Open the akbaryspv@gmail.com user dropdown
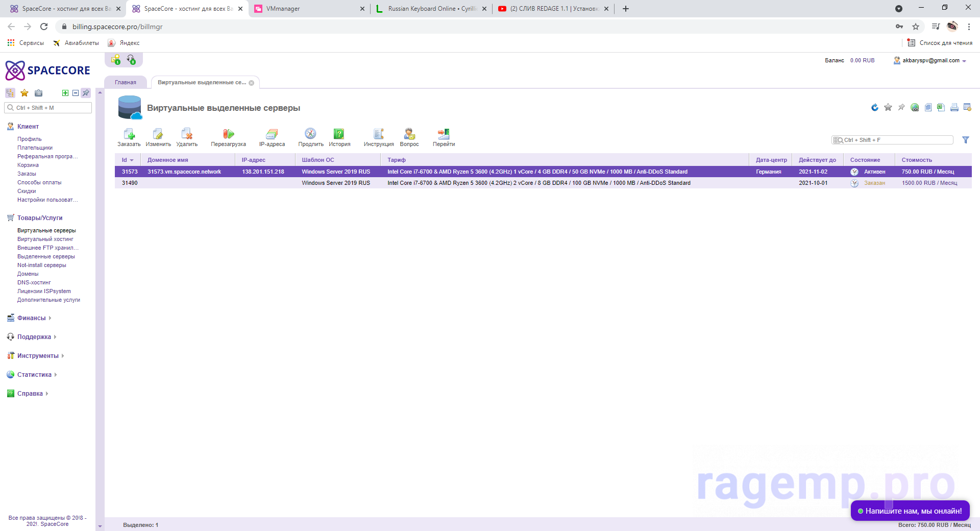 click(x=930, y=60)
